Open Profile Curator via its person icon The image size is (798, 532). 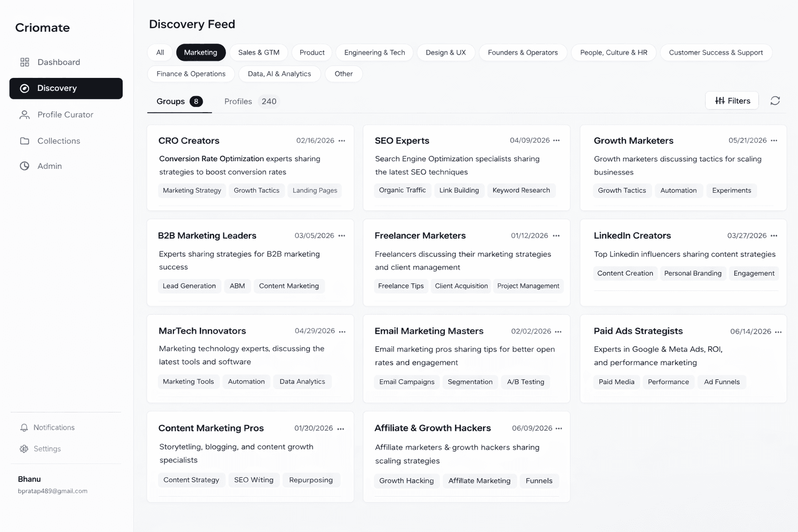[x=24, y=115]
